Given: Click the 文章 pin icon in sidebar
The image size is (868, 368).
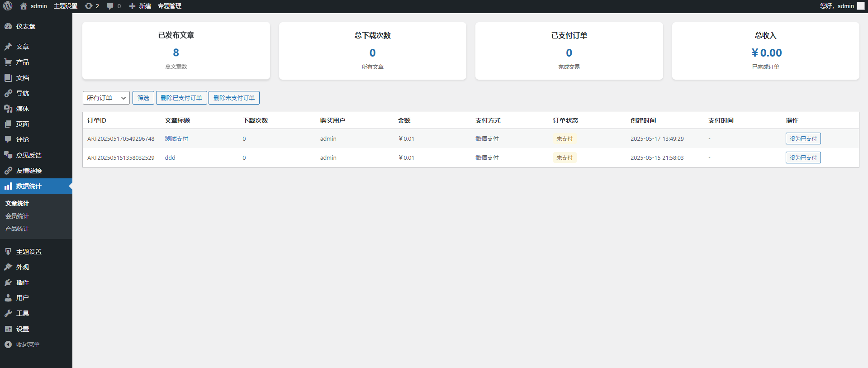Looking at the screenshot, I should [8, 47].
